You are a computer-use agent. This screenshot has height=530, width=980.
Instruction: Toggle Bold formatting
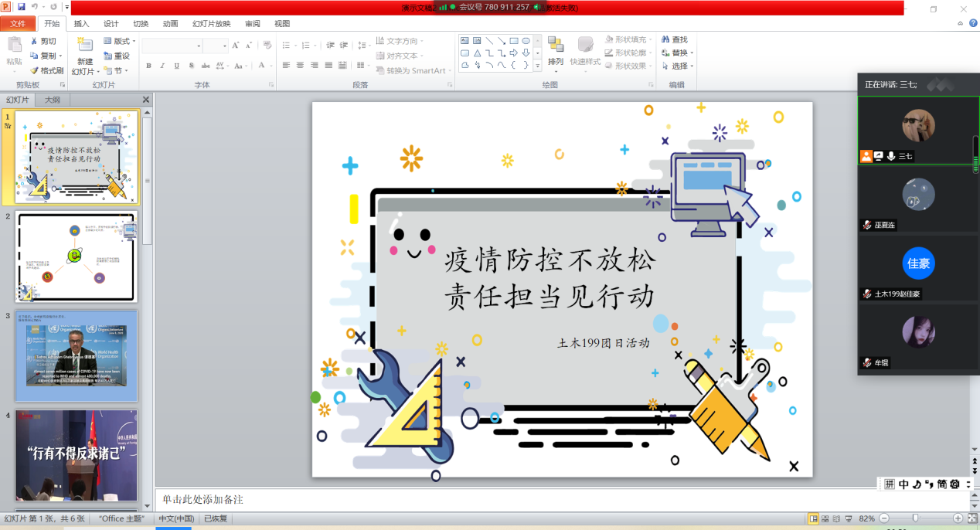(x=149, y=66)
